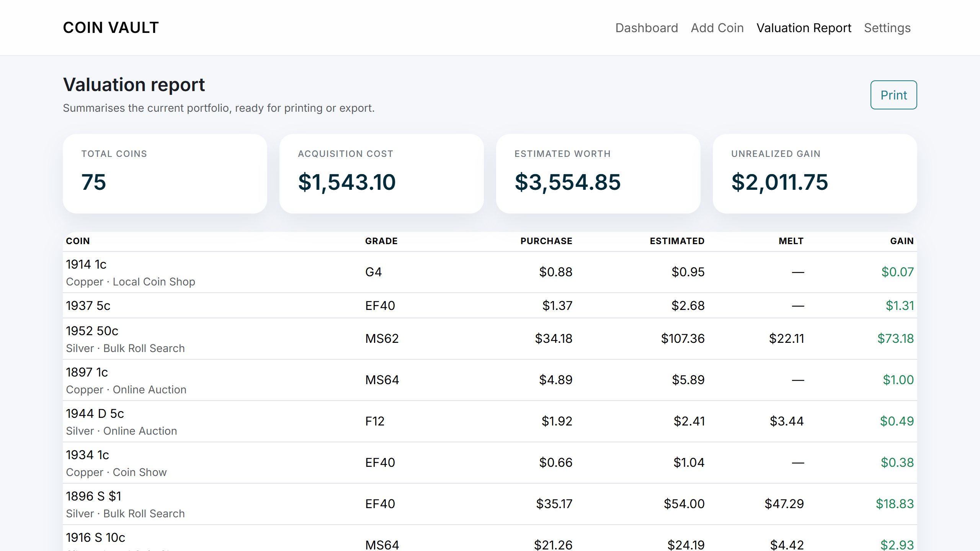Click the MELT column header
The width and height of the screenshot is (980, 551).
pyautogui.click(x=791, y=241)
